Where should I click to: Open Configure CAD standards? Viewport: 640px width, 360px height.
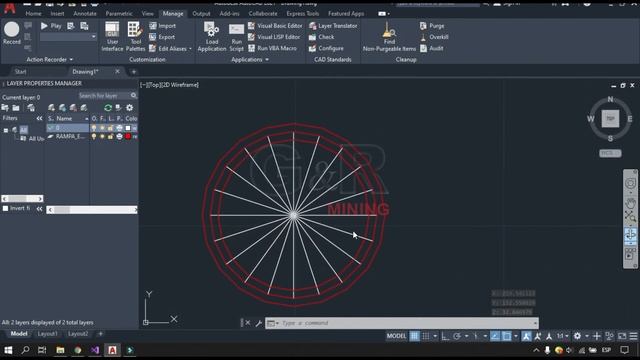(326, 48)
